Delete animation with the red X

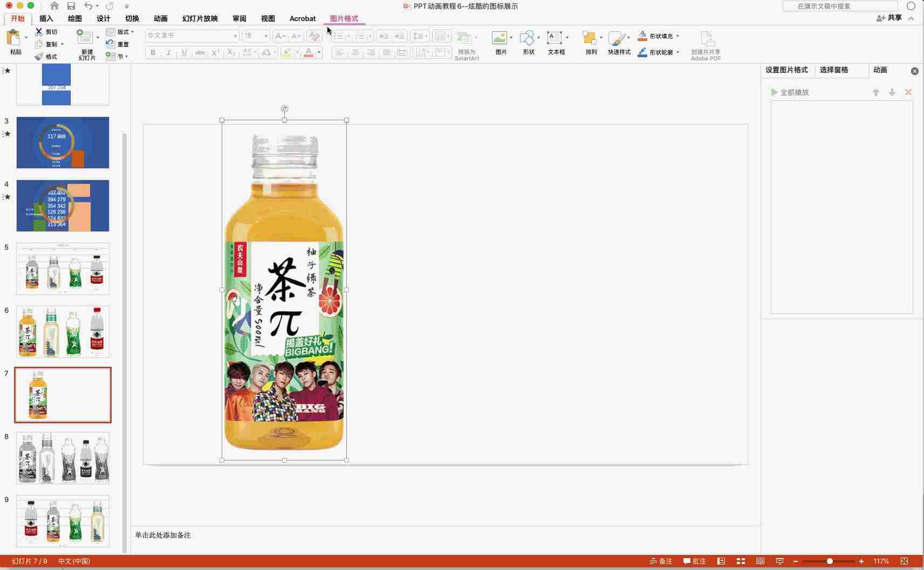[908, 92]
